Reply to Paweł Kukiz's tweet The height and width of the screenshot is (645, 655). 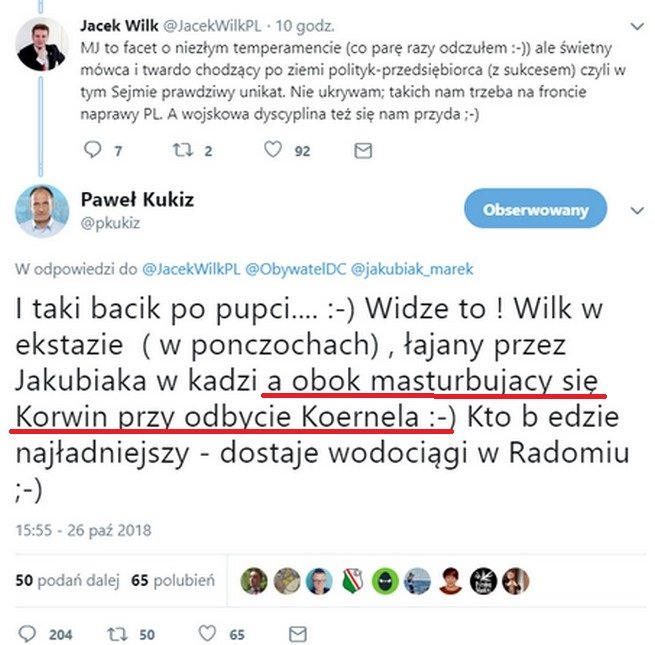tap(28, 634)
